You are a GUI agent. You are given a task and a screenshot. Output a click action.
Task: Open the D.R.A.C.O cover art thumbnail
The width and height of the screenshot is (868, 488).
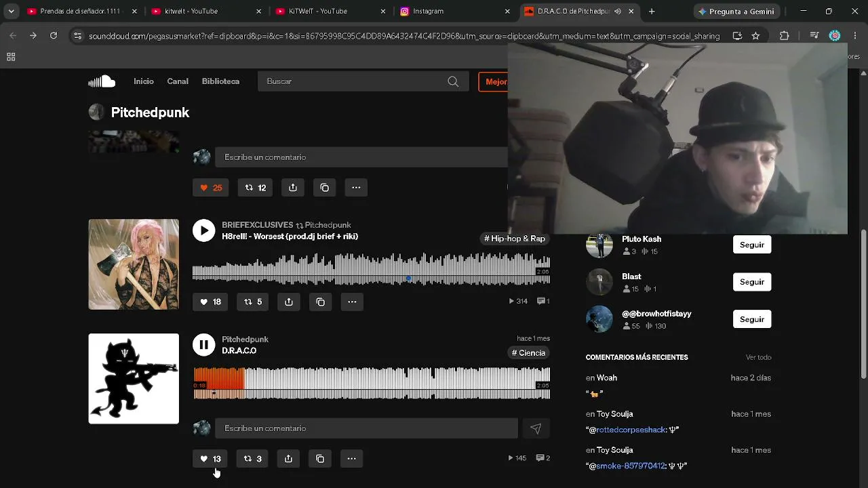(134, 379)
